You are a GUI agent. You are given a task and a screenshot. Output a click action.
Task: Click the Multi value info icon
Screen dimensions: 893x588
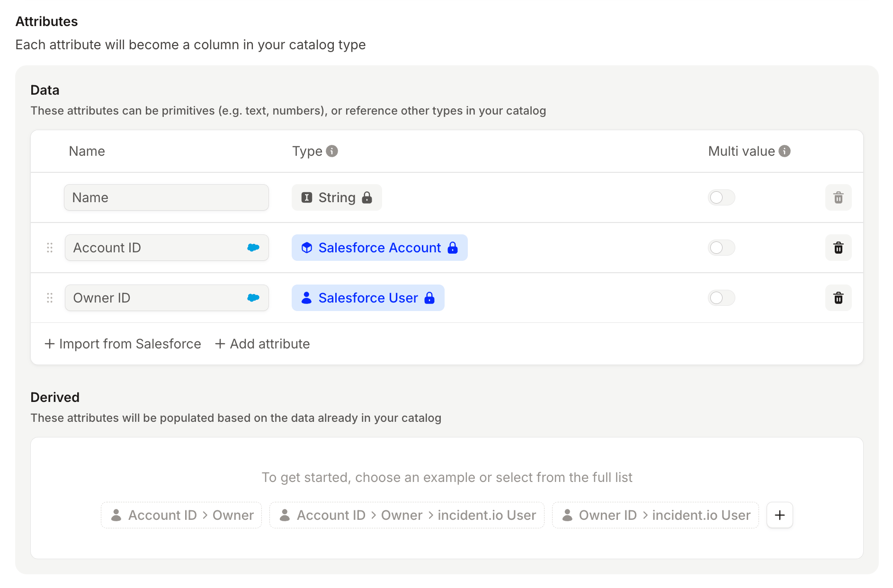[785, 151]
